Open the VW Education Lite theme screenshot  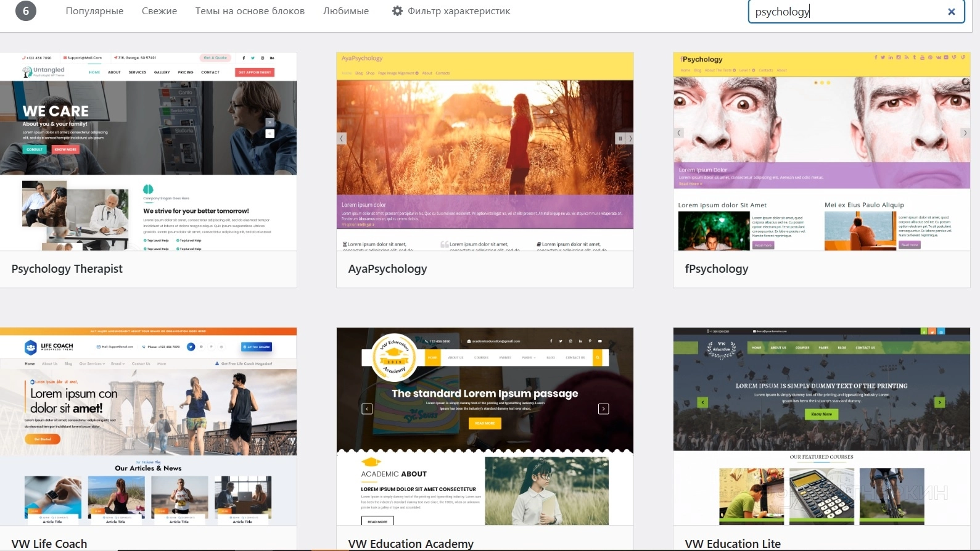pyautogui.click(x=821, y=426)
